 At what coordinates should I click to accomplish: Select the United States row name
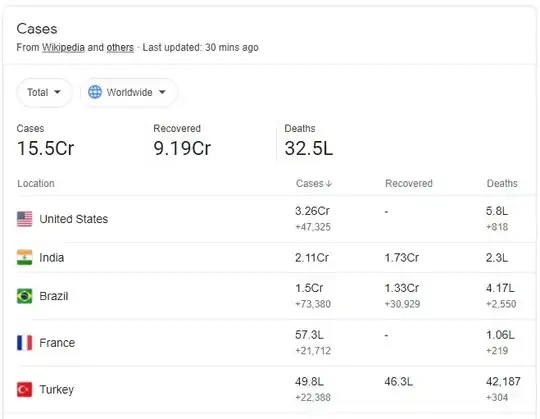[74, 219]
